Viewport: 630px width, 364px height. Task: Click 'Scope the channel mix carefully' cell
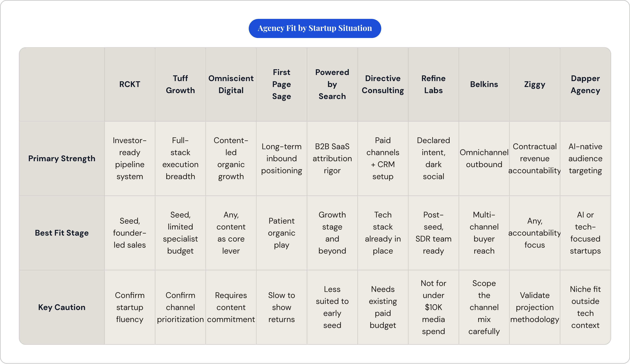pyautogui.click(x=484, y=307)
